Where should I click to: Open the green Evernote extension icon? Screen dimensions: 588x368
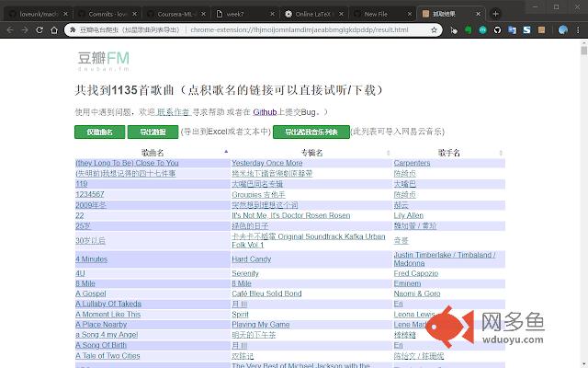click(468, 30)
